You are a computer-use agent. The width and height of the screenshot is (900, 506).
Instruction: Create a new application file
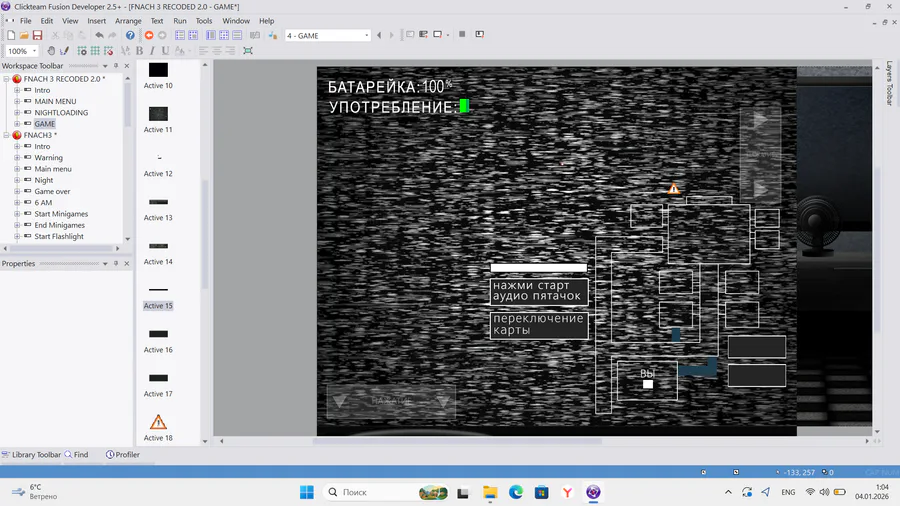point(11,36)
